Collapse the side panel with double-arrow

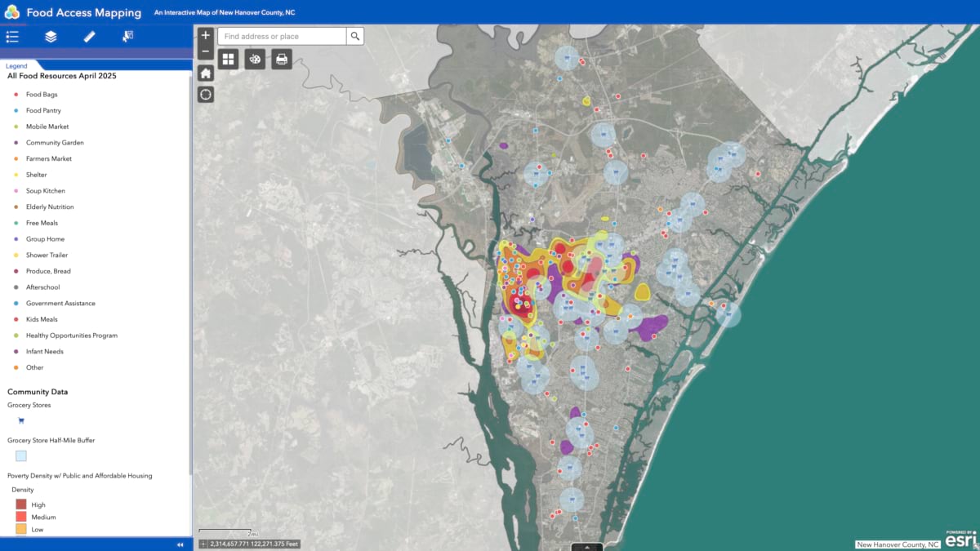click(x=180, y=544)
